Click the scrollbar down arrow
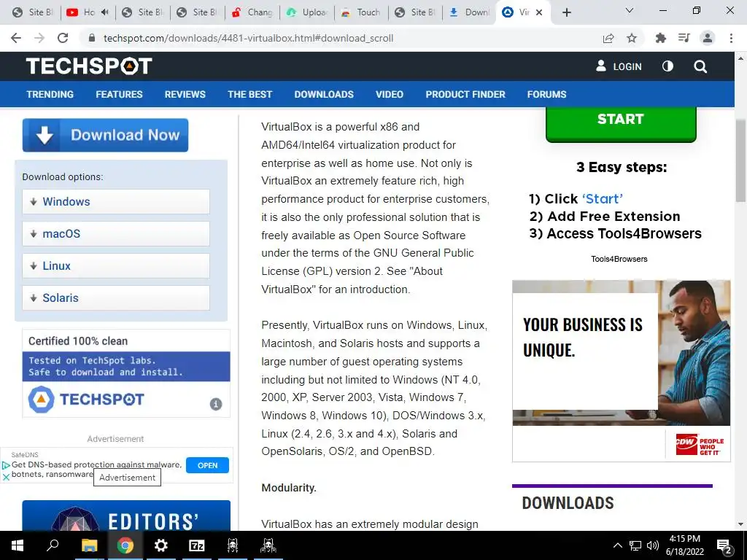747x560 pixels. tap(740, 524)
